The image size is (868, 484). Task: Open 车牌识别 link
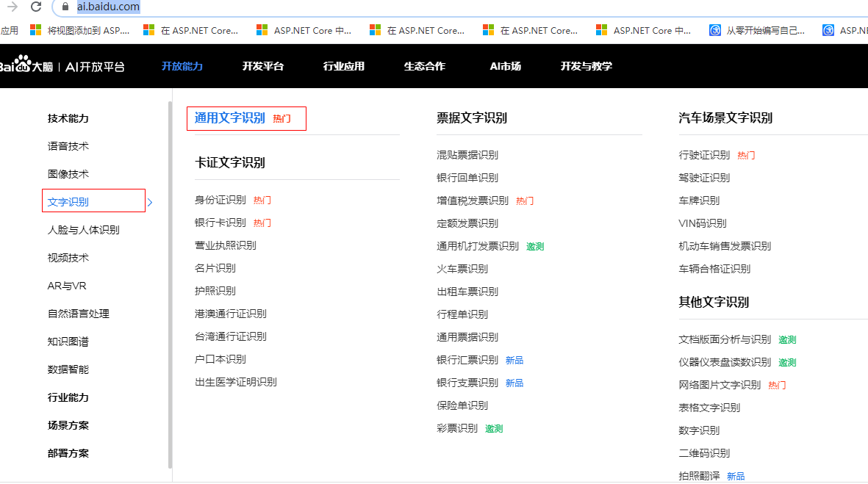(699, 201)
